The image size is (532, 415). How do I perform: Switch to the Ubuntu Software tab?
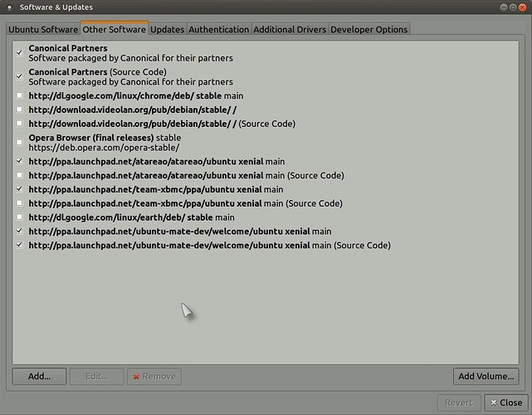[x=43, y=30]
